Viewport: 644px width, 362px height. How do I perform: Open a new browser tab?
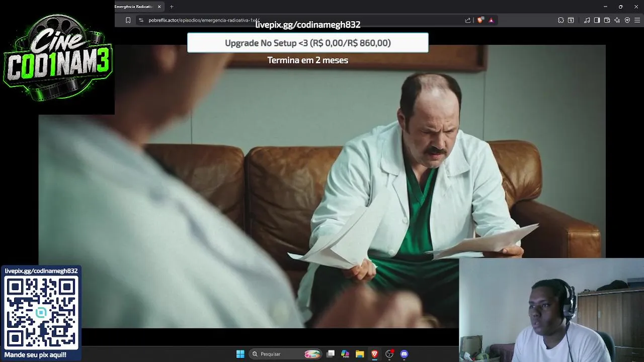coord(172,7)
